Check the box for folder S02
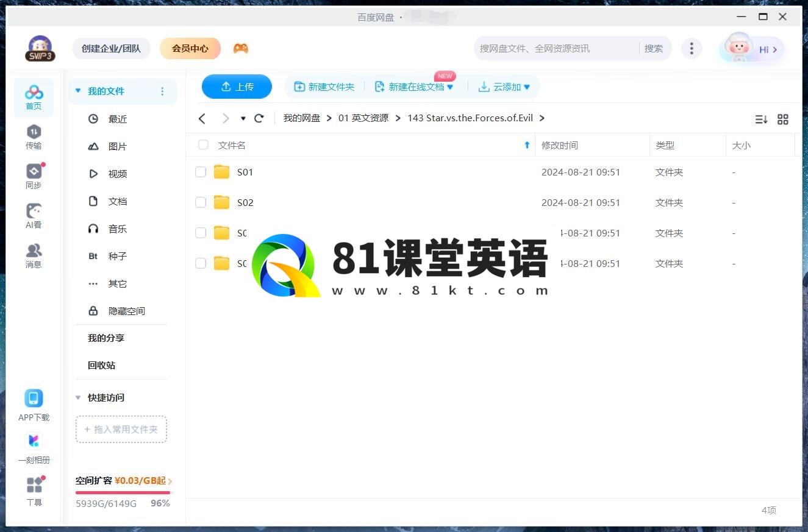 click(201, 202)
